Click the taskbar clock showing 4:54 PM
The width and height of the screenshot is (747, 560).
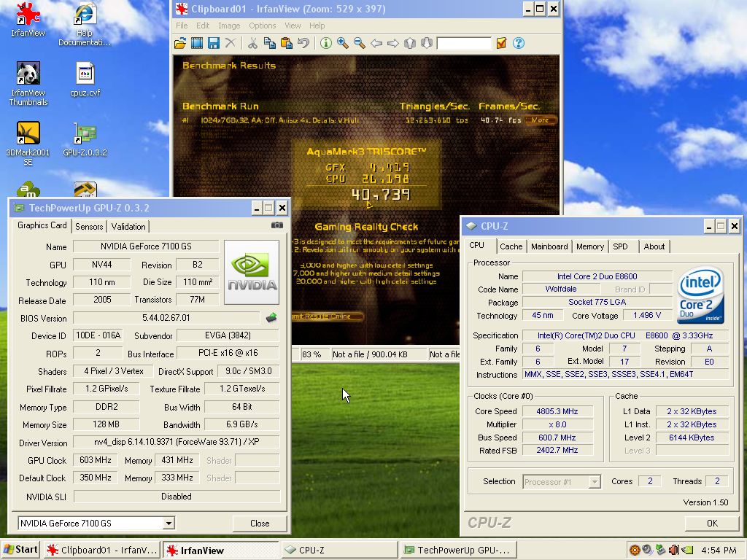click(x=719, y=550)
